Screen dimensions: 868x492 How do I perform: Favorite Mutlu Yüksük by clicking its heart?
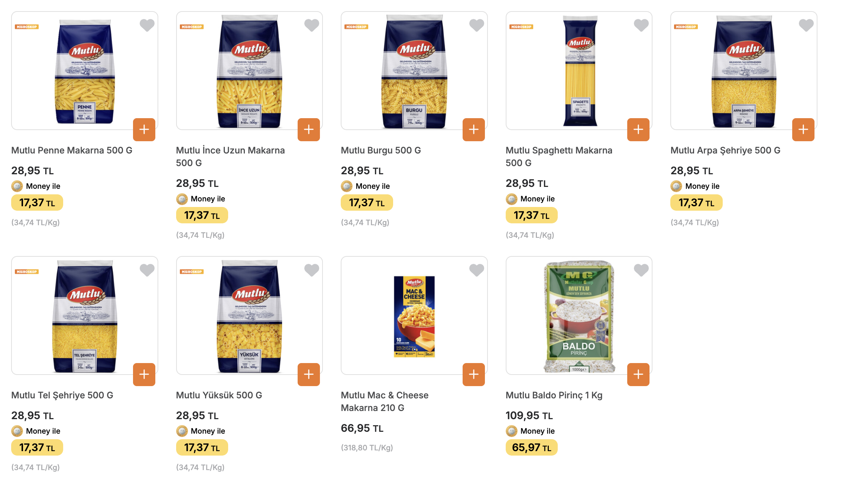[x=311, y=270]
